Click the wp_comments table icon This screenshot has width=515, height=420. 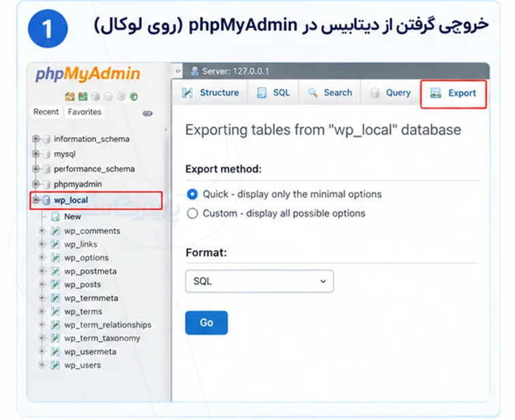tap(55, 231)
